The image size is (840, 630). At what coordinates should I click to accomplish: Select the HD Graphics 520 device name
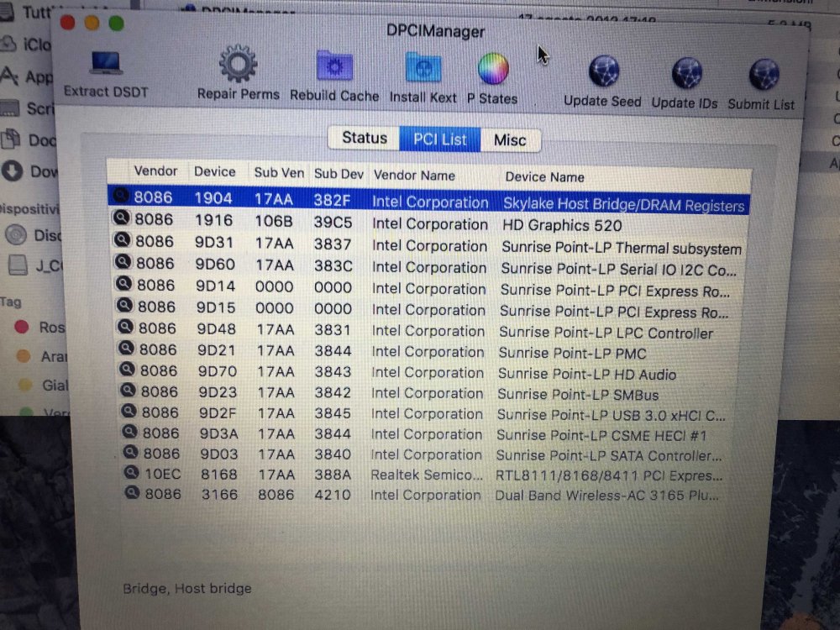click(x=562, y=225)
